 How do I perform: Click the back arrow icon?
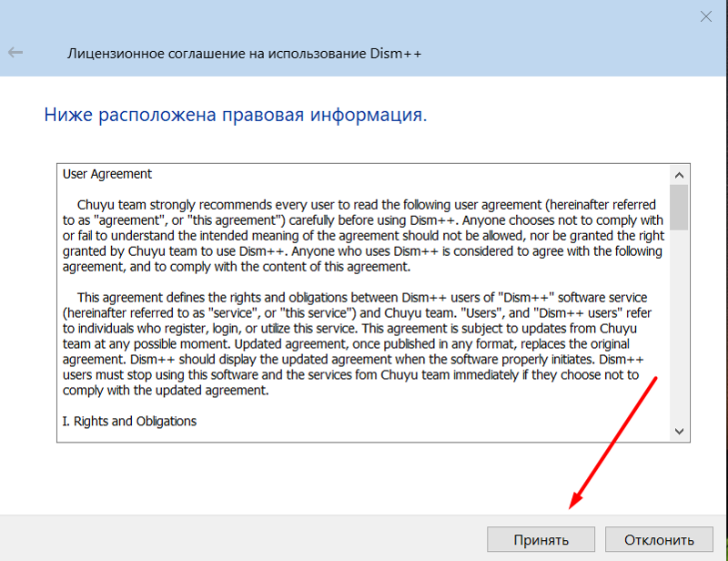click(15, 53)
